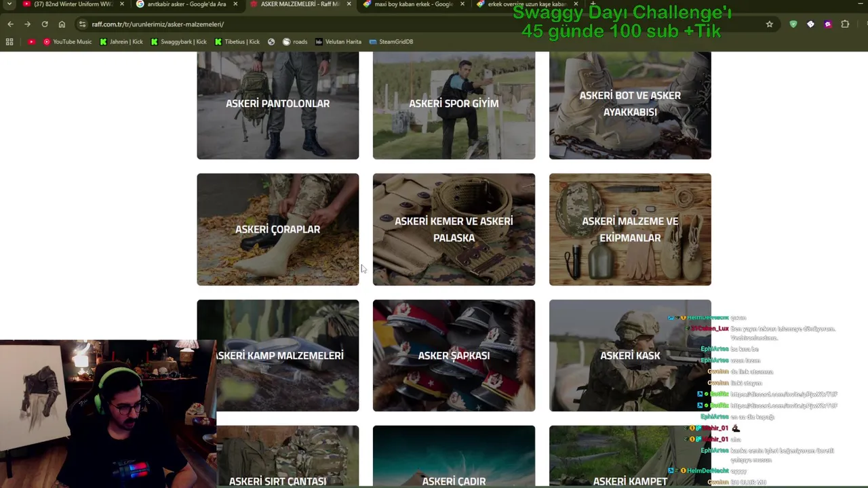Image resolution: width=868 pixels, height=488 pixels.
Task: Open the white dice-shaped extension
Action: click(810, 24)
